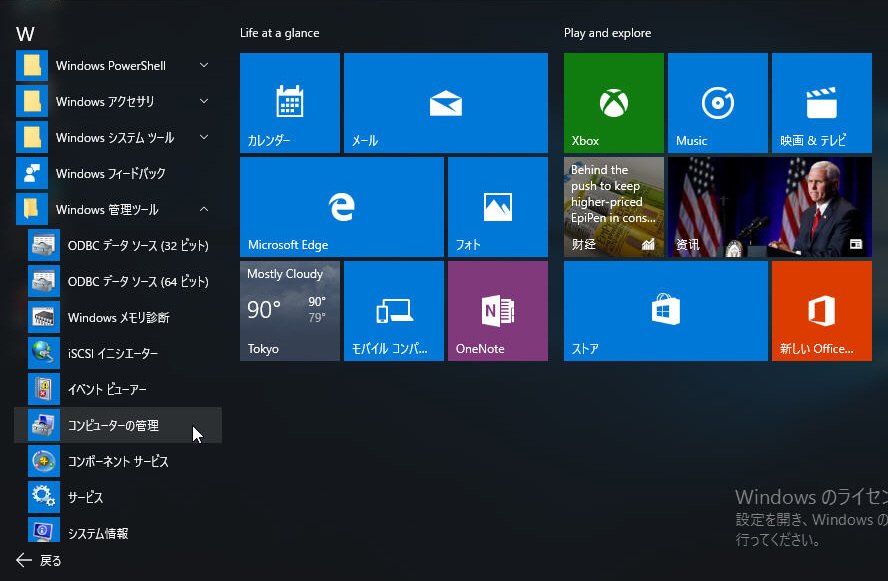Open the メール mail tile
The image size is (888, 581).
point(446,103)
